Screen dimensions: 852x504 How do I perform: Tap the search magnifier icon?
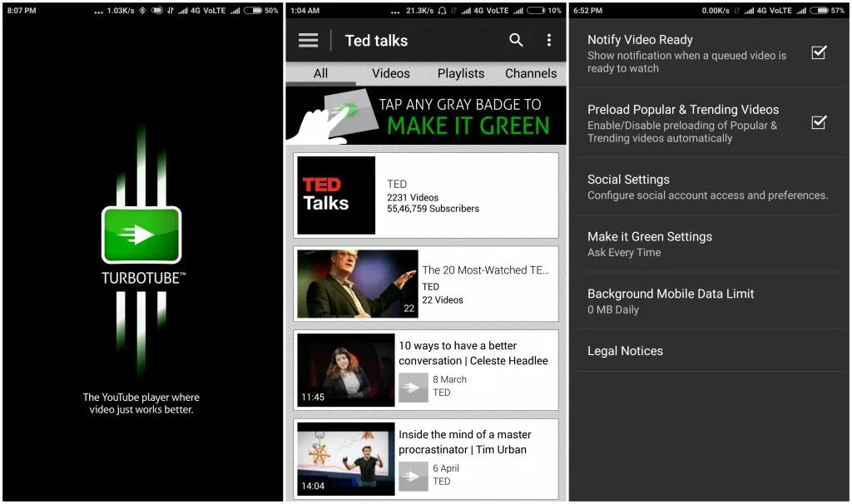[516, 40]
